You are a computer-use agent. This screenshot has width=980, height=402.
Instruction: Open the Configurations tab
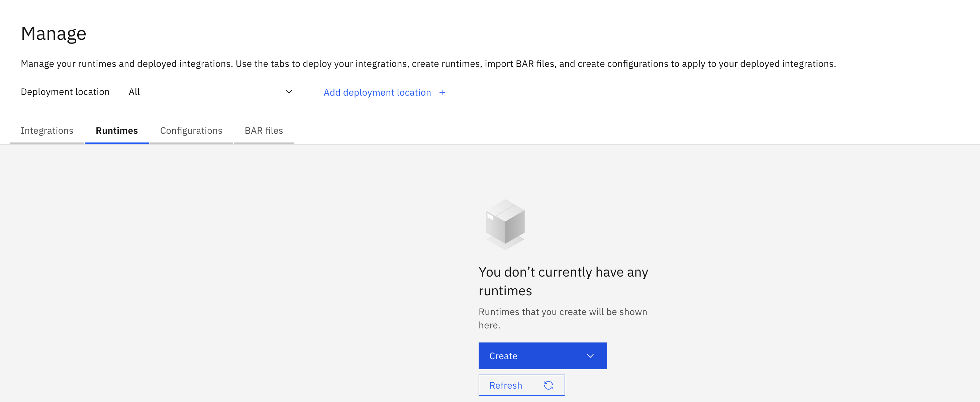191,131
